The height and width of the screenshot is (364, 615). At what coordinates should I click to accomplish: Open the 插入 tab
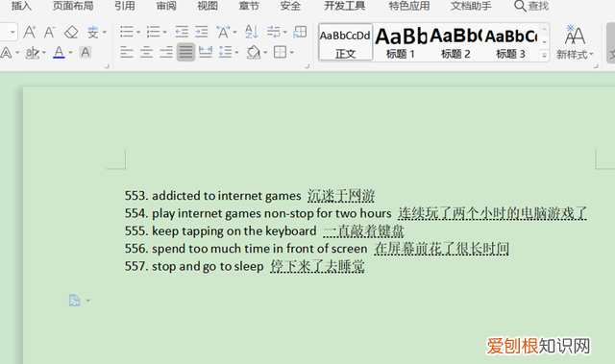[x=21, y=6]
